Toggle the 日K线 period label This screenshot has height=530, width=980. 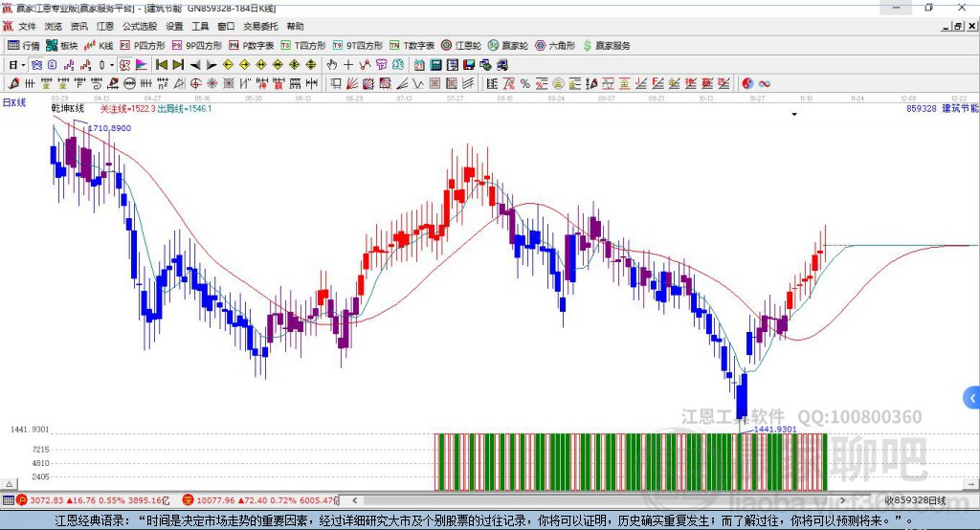tap(14, 102)
